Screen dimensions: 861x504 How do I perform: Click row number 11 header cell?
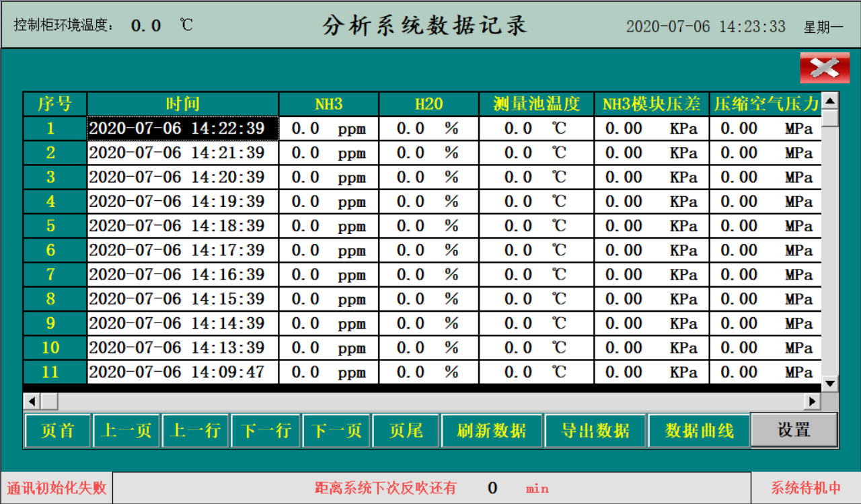[51, 372]
